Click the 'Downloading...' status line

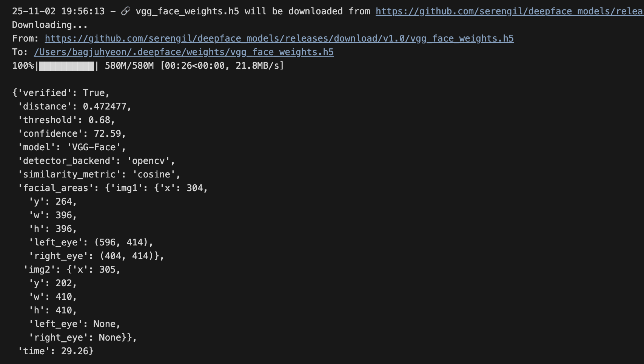pos(50,25)
